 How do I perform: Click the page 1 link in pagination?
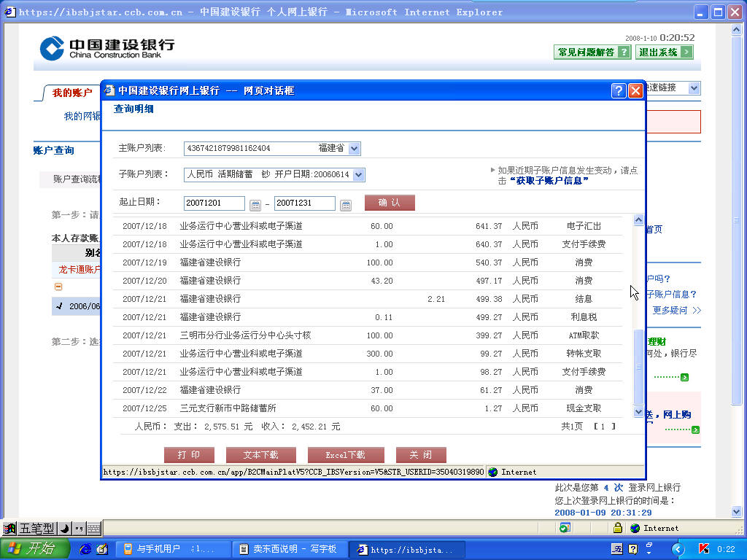coord(603,427)
